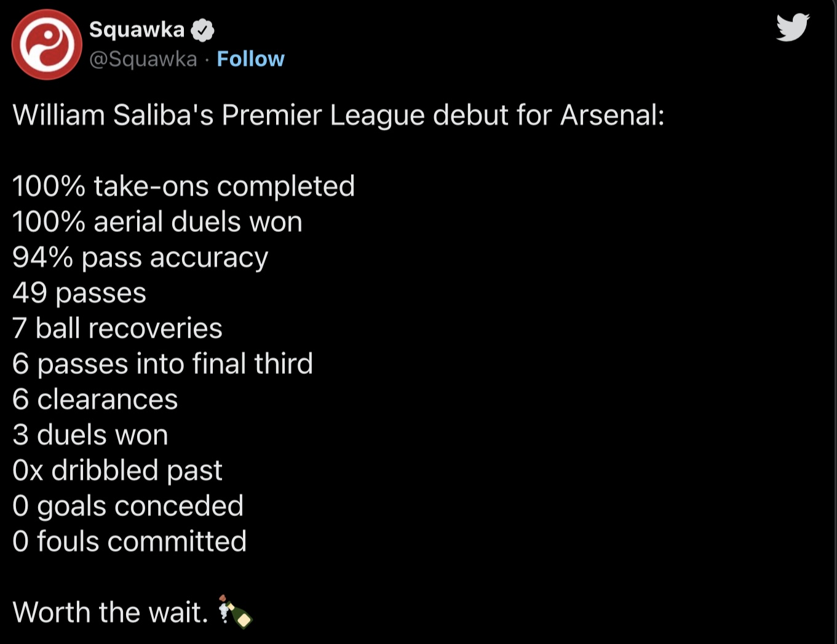
Task: Select the '6 clearances' line
Action: point(95,400)
